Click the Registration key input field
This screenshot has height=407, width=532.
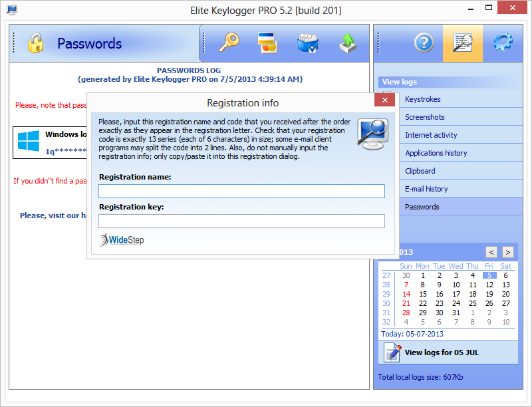pos(241,221)
